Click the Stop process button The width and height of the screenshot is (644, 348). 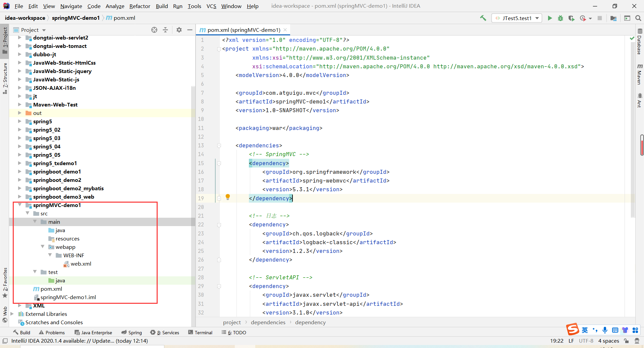[600, 18]
